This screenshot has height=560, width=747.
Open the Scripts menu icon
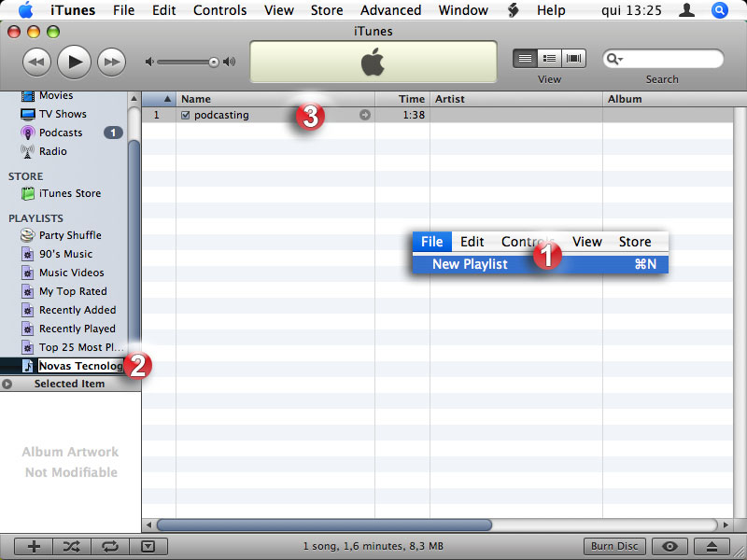513,10
